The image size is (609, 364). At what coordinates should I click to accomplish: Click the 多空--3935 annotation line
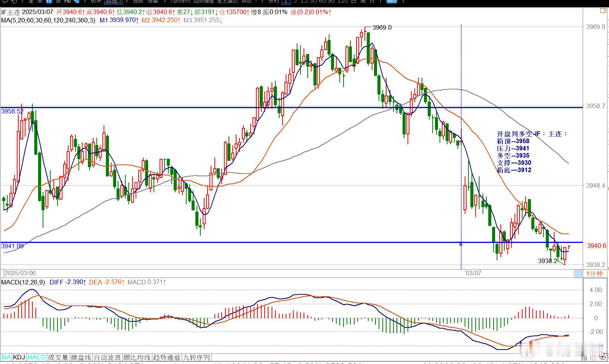pos(513,156)
